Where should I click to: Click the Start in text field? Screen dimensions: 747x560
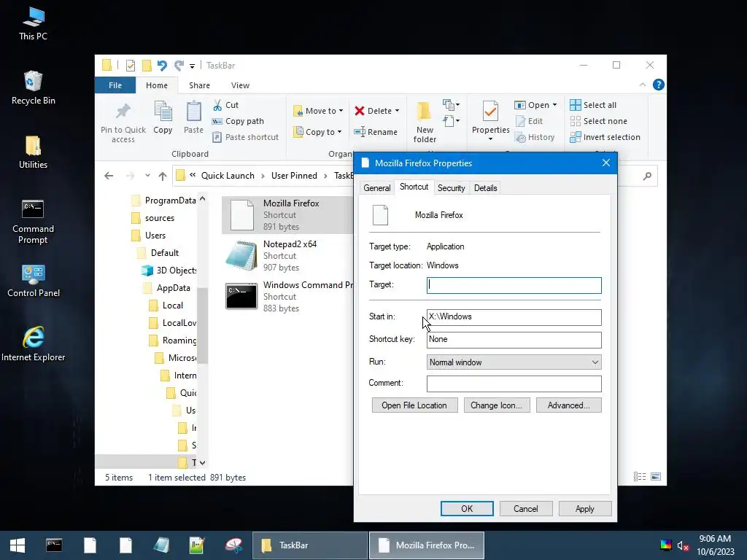click(x=514, y=317)
